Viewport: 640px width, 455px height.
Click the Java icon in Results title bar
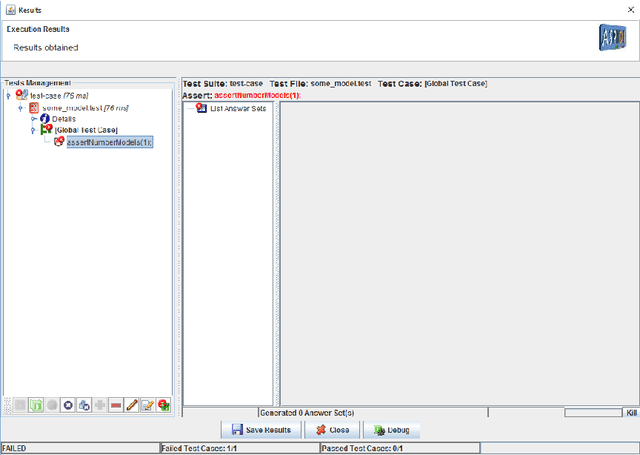[x=11, y=10]
